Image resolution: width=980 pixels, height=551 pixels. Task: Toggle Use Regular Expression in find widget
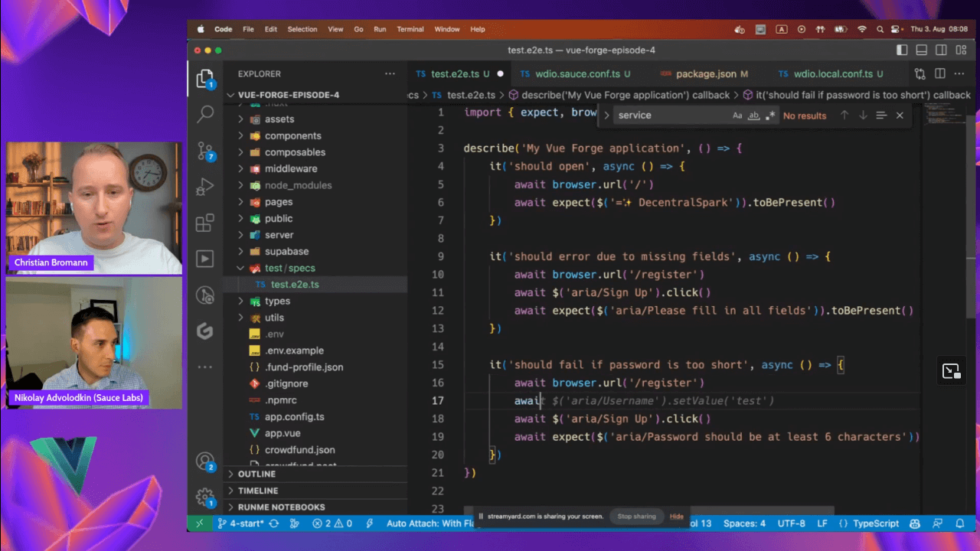769,116
